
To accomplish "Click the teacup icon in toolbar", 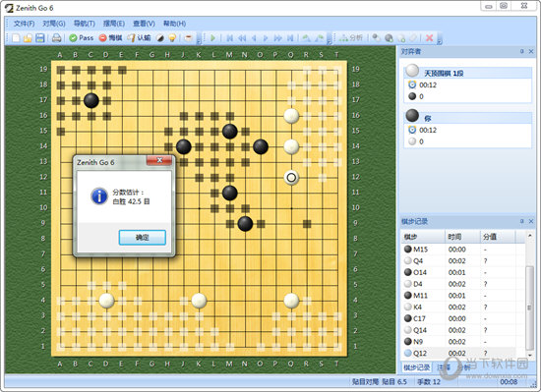I will (189, 38).
